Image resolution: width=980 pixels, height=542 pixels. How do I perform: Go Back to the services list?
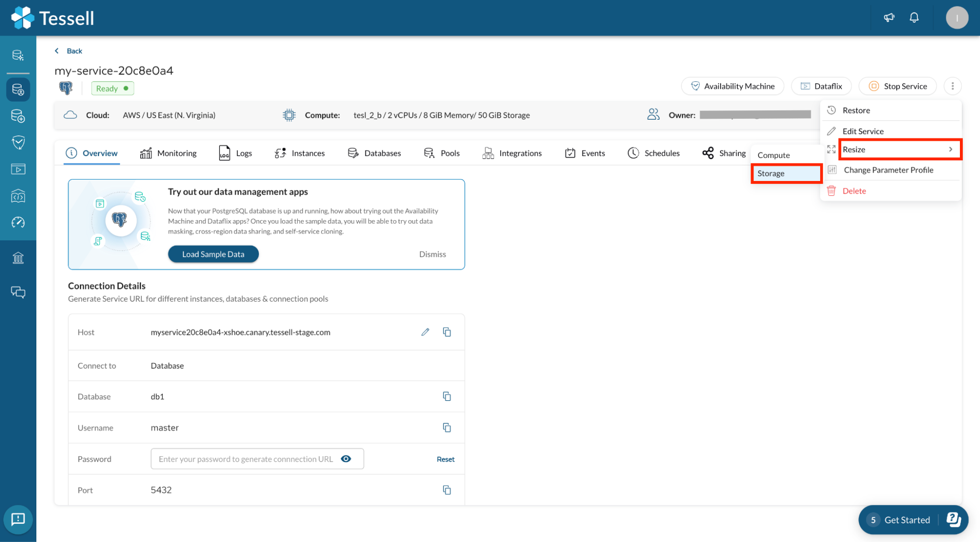point(69,51)
